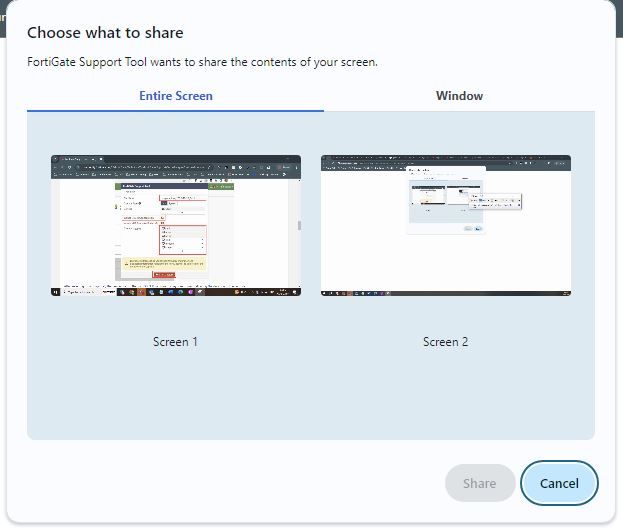The image size is (623, 528).
Task: Click the Screen 1 label
Action: (175, 342)
